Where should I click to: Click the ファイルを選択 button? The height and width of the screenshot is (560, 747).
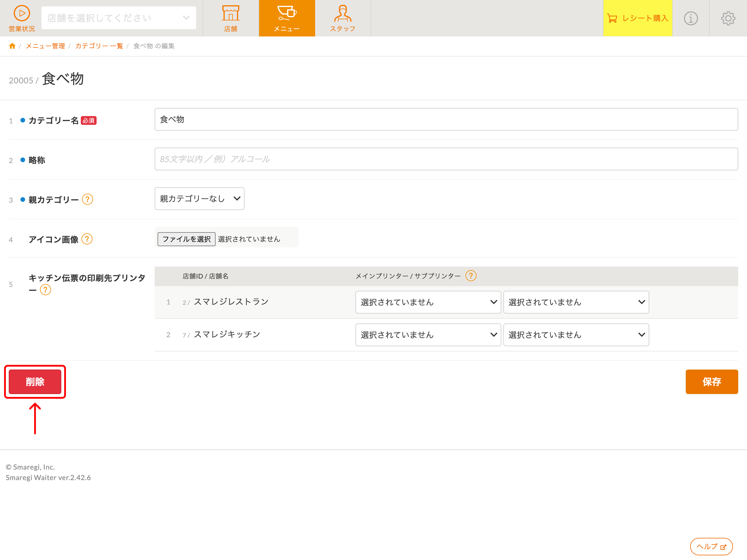(x=186, y=239)
